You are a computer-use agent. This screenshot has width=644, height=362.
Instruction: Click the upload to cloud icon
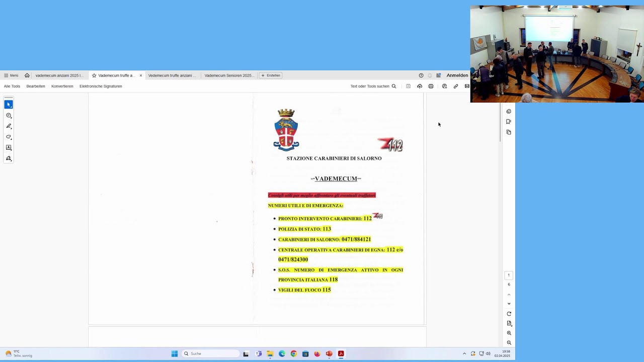(420, 86)
